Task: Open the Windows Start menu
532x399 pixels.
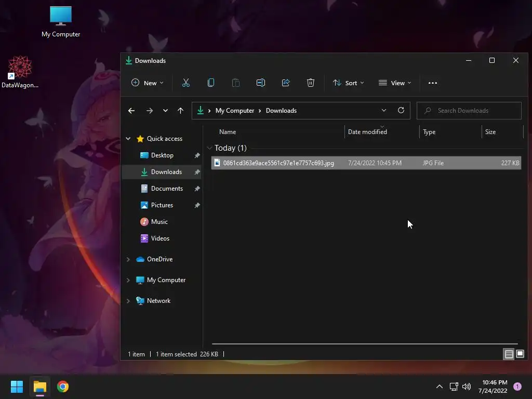Action: click(x=17, y=387)
